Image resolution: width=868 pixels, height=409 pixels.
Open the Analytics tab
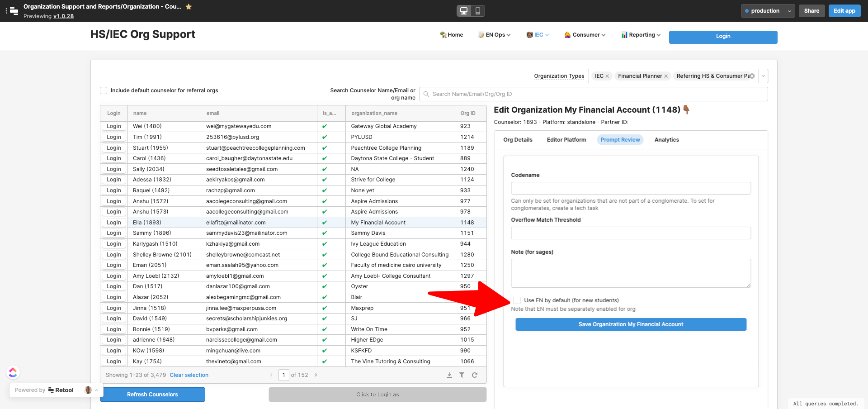667,140
